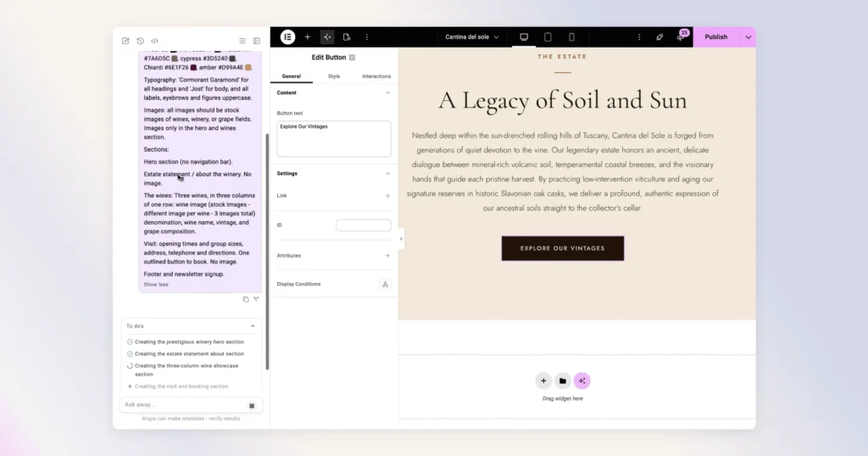This screenshot has height=456, width=868.
Task: Click the chat panel scrollbar
Action: coord(267,252)
